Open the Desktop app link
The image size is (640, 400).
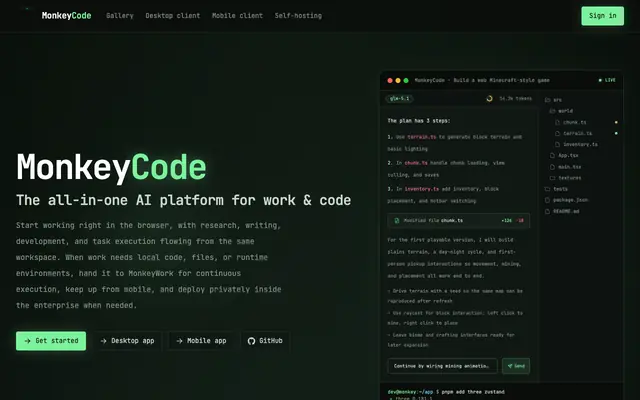tap(127, 341)
